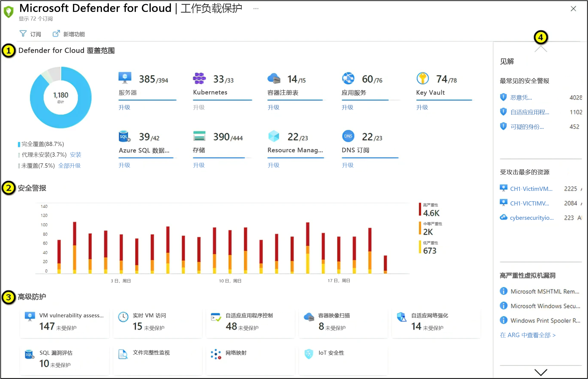Click 升级 under Key Vault
The height and width of the screenshot is (379, 588).
pyautogui.click(x=422, y=107)
